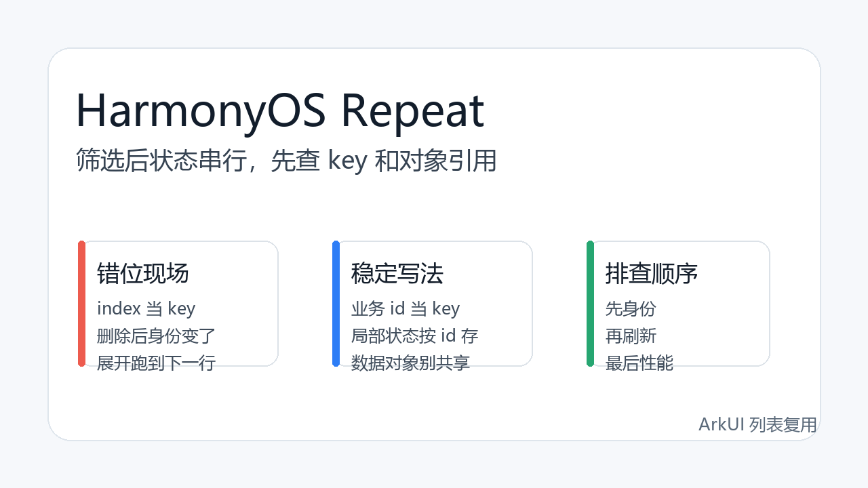Click the ArkUI 列表复用 footer label
868x488 pixels.
pyautogui.click(x=757, y=425)
